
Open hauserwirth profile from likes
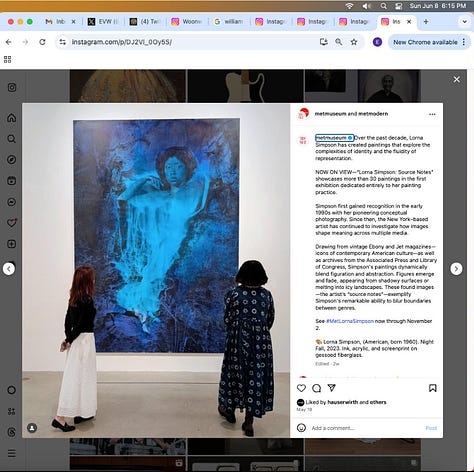(343, 402)
